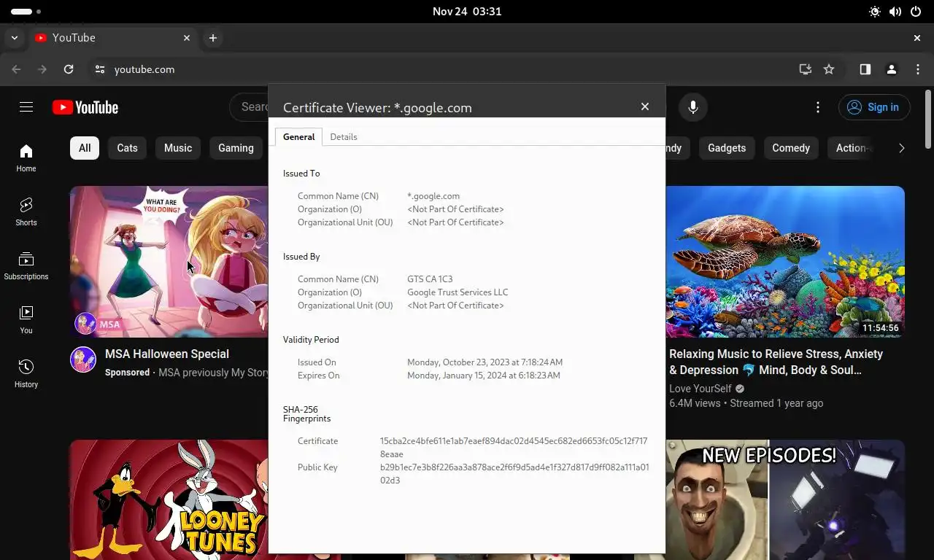This screenshot has width=934, height=560.
Task: Click the GTS CA 1C3 issuer name
Action: click(x=430, y=279)
